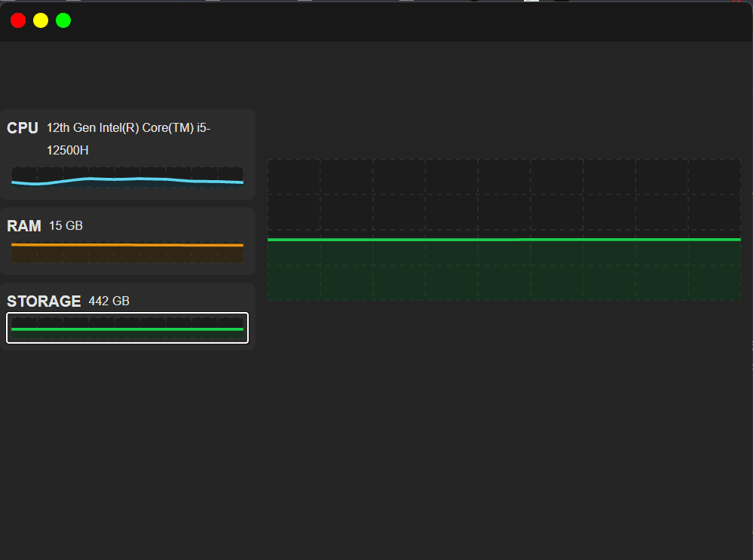This screenshot has width=753, height=560.
Task: Click the '15 GB' RAM value
Action: [66, 225]
